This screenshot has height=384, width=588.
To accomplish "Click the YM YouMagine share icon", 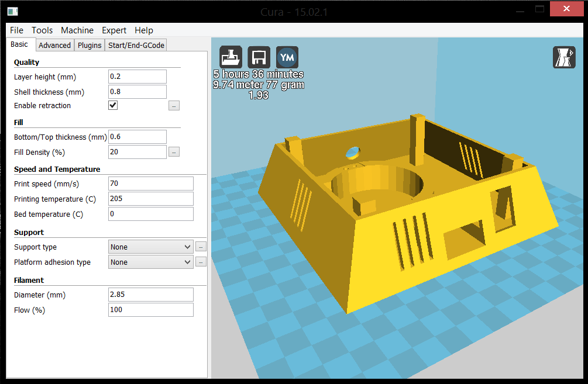I will point(287,57).
